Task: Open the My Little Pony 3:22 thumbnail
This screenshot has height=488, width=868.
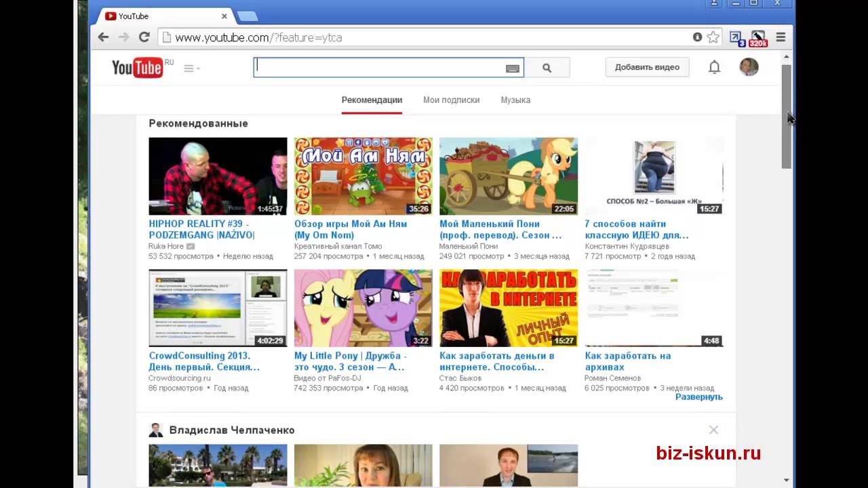Action: point(363,308)
